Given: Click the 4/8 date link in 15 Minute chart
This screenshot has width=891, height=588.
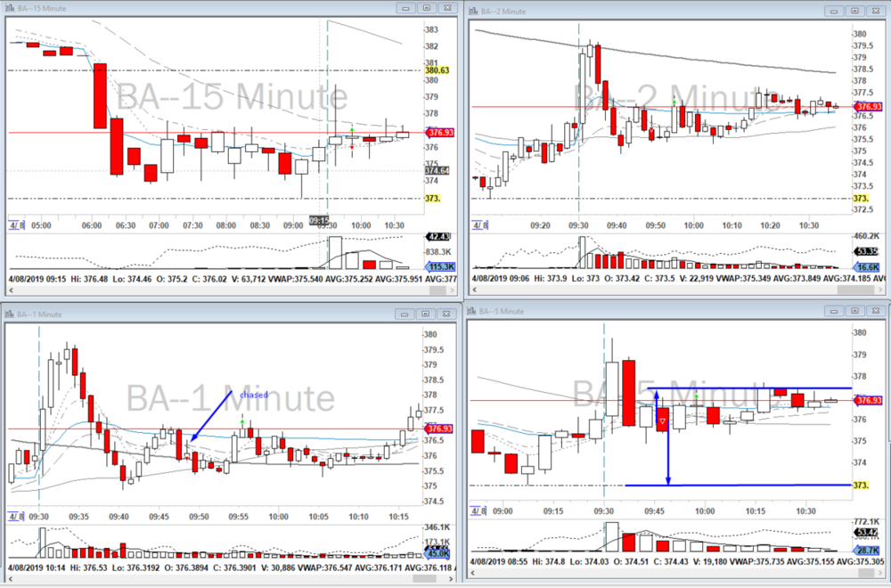Looking at the screenshot, I should point(17,226).
